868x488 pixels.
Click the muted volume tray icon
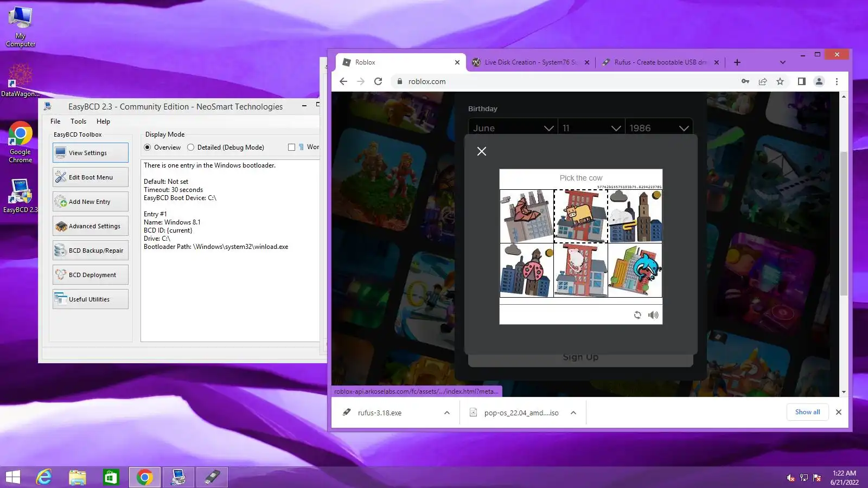pyautogui.click(x=790, y=478)
